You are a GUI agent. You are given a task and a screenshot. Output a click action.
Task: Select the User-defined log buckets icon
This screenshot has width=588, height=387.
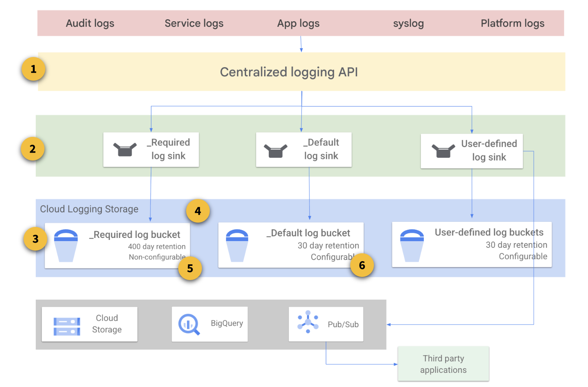(x=412, y=245)
